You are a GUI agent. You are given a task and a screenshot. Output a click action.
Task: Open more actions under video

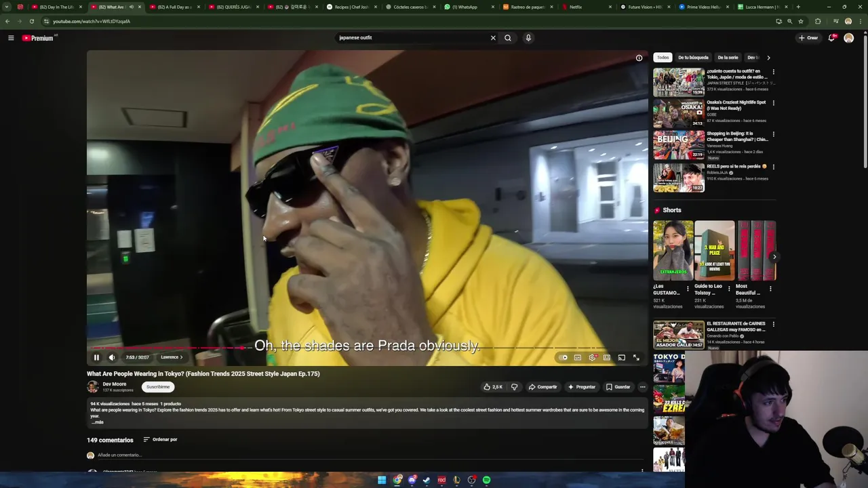(x=642, y=387)
